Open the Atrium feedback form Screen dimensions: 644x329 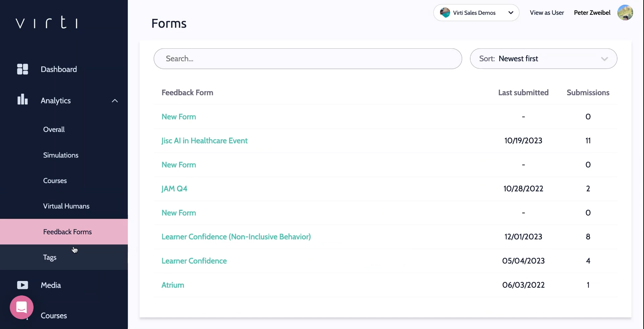[x=173, y=285]
